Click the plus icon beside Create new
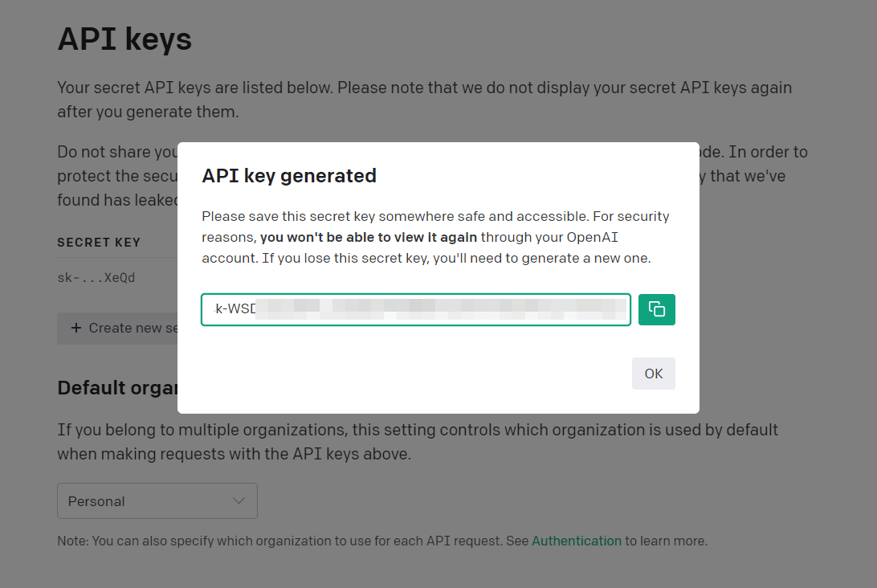 (76, 328)
